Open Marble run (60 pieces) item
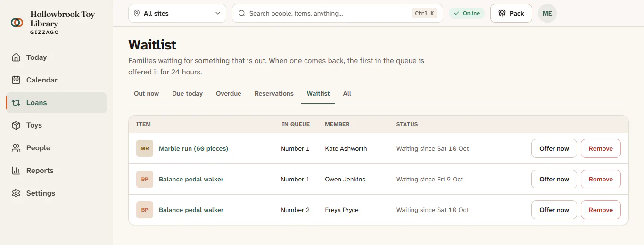The width and height of the screenshot is (644, 245). 193,148
